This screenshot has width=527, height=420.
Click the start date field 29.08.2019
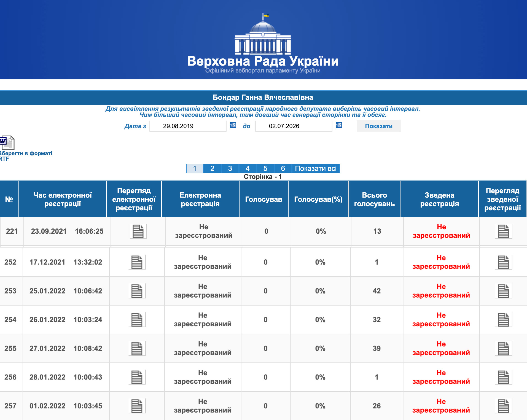click(x=188, y=126)
